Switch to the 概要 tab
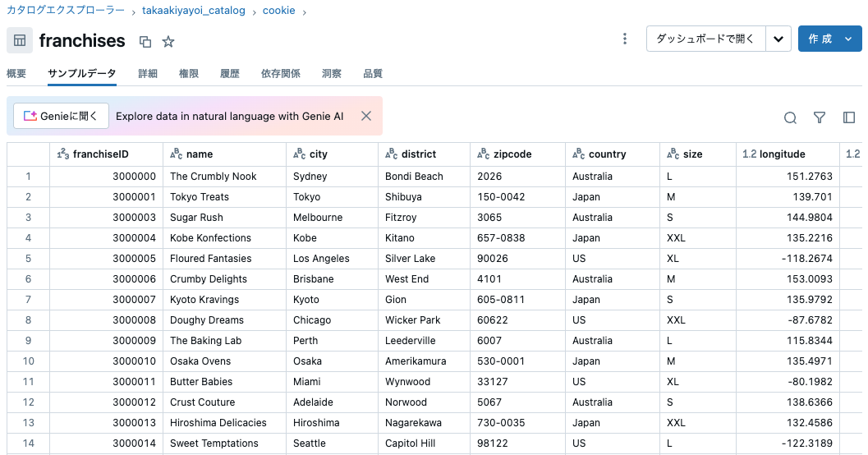 pyautogui.click(x=16, y=74)
